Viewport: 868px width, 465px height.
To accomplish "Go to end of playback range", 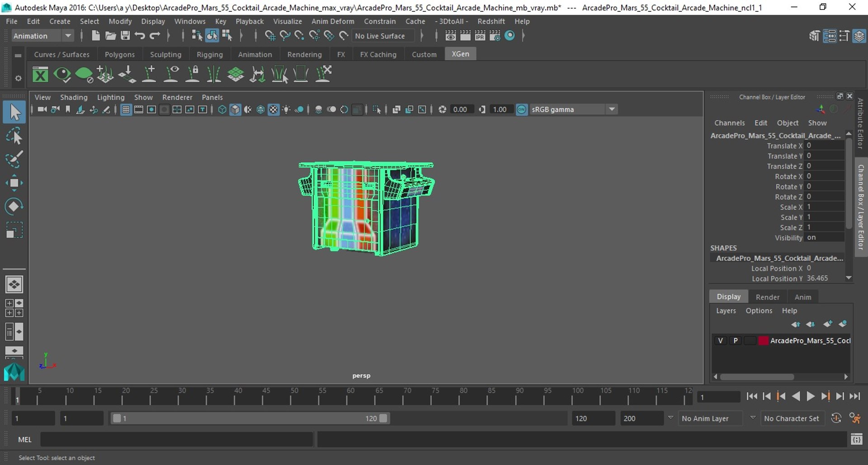I will [854, 396].
